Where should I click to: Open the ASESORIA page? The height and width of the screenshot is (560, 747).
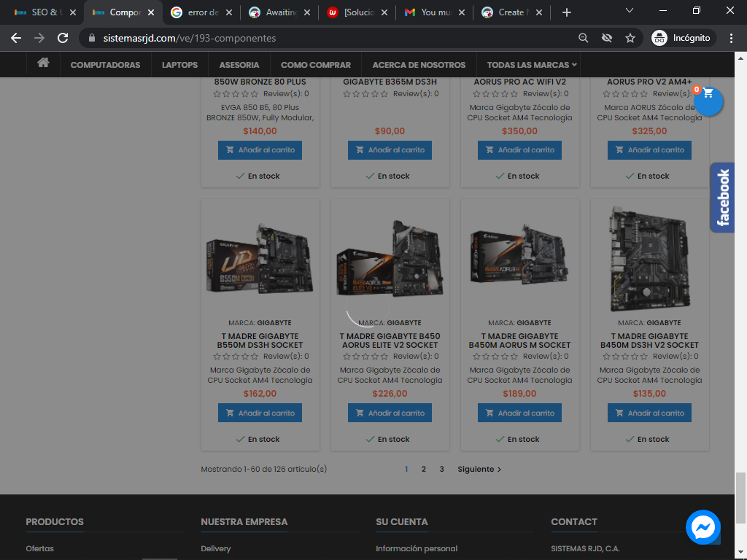tap(239, 65)
